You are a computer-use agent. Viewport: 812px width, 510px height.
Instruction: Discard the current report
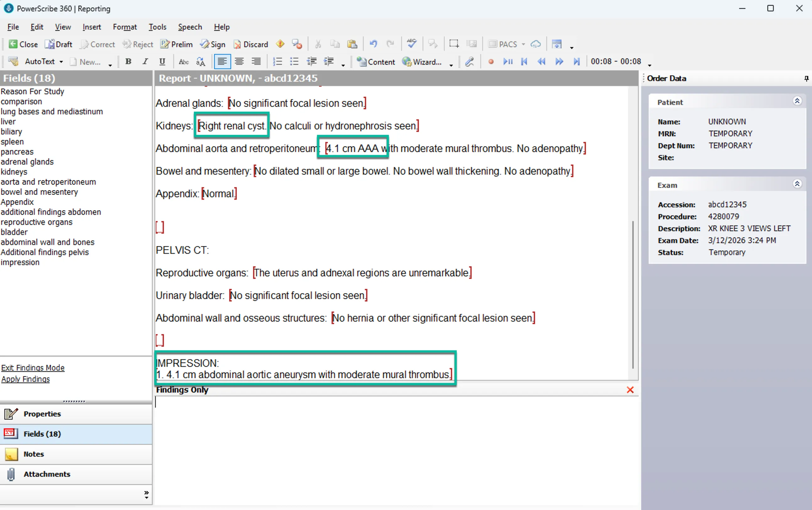[250, 44]
